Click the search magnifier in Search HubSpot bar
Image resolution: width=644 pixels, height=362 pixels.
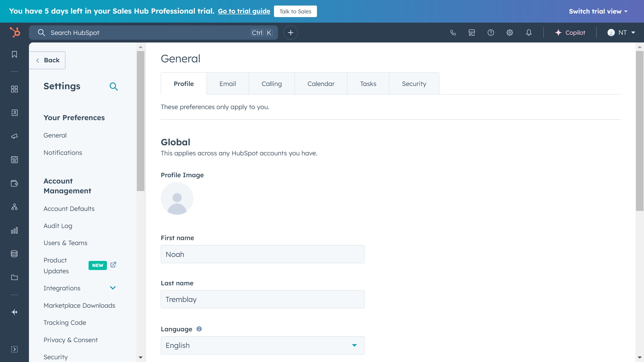pos(41,33)
